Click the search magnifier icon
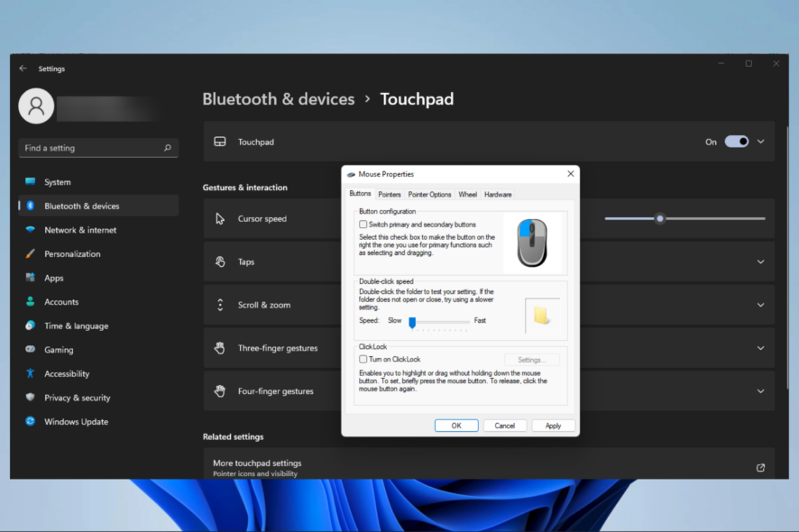This screenshot has height=532, width=799. coord(167,148)
